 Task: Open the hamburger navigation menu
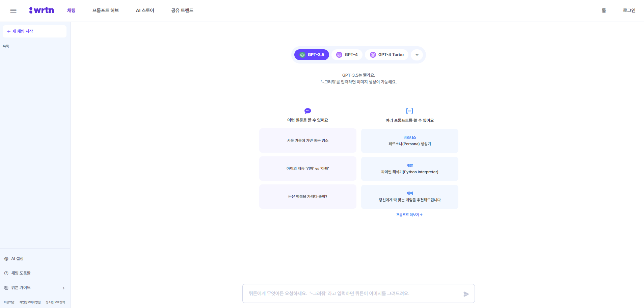click(x=13, y=10)
